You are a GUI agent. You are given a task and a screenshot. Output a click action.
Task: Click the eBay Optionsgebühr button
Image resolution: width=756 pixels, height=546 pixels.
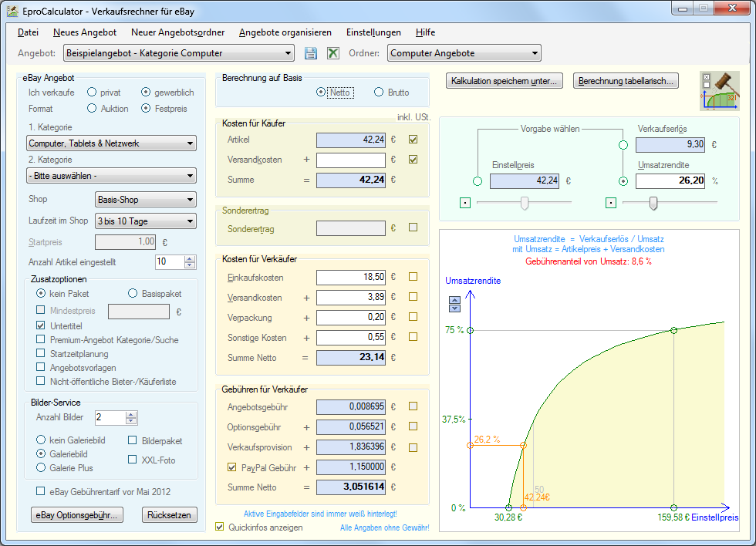pyautogui.click(x=76, y=514)
